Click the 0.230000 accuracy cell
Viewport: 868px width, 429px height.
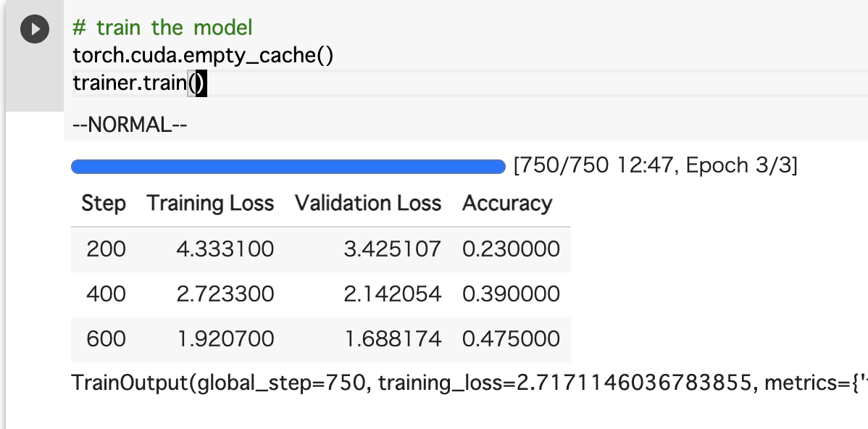click(x=511, y=249)
